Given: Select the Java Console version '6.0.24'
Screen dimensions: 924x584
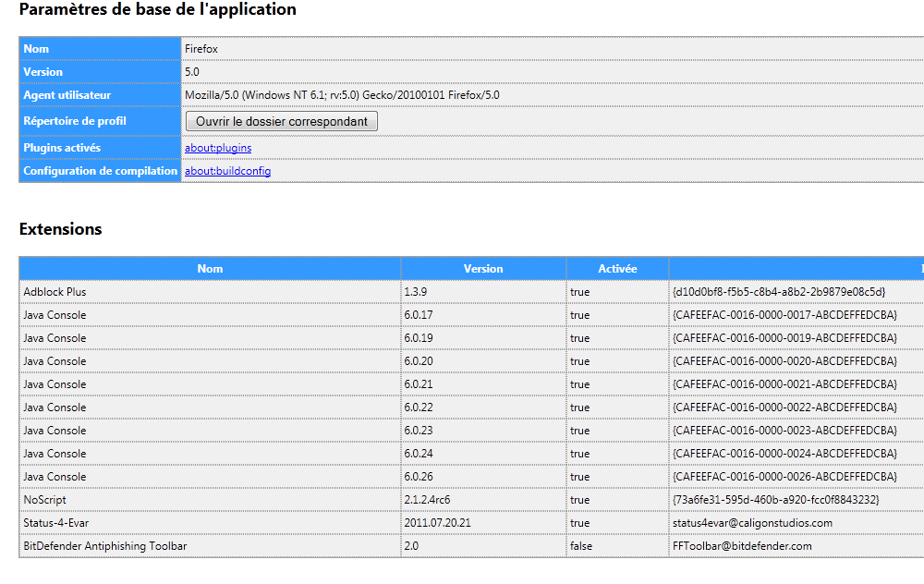Looking at the screenshot, I should (x=419, y=453).
